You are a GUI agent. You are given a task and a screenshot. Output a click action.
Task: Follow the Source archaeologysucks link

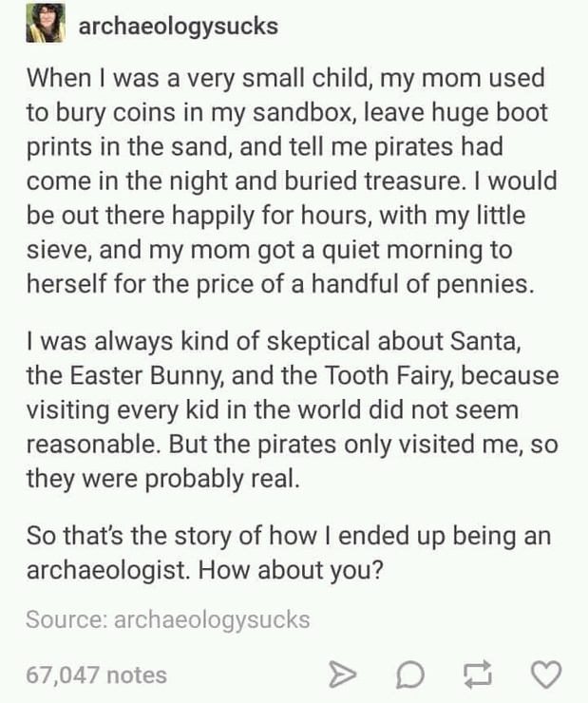[211, 620]
